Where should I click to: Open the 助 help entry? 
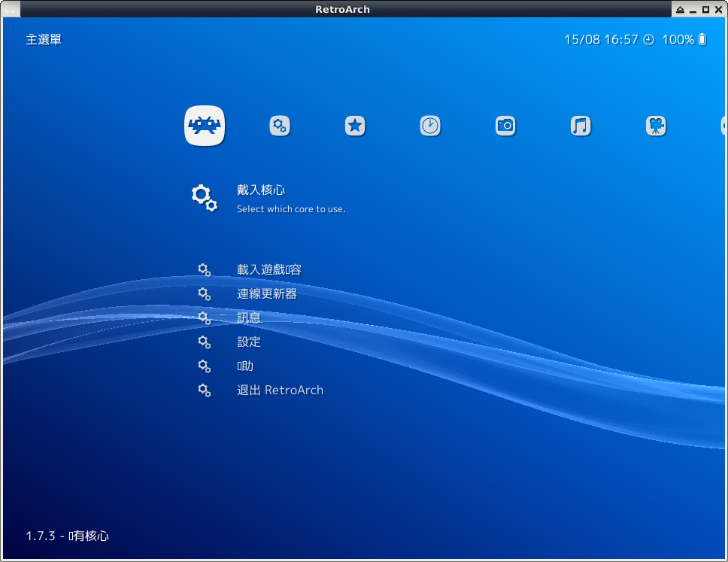point(245,366)
